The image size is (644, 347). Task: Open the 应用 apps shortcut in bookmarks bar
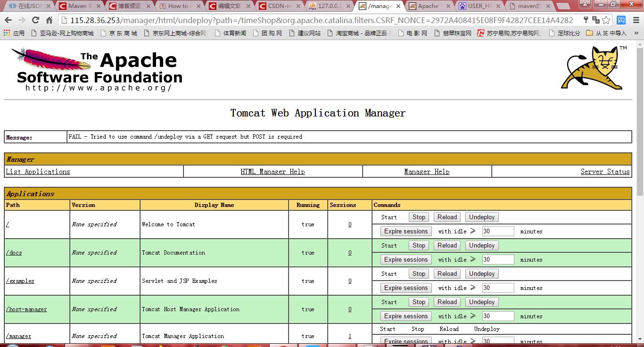click(x=14, y=33)
